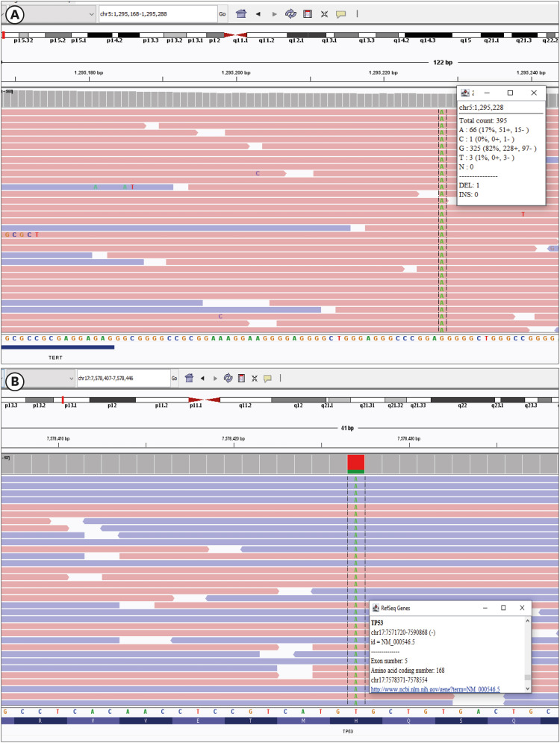Image resolution: width=560 pixels, height=743 pixels.
Task: Click the chr5:1,295,168-1,295,288 locus field
Action: pyautogui.click(x=157, y=13)
